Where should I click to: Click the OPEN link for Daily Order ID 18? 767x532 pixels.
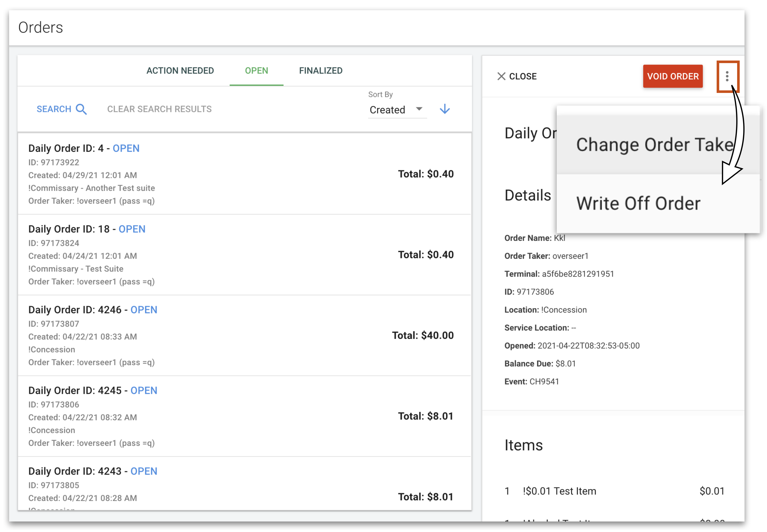coord(132,229)
